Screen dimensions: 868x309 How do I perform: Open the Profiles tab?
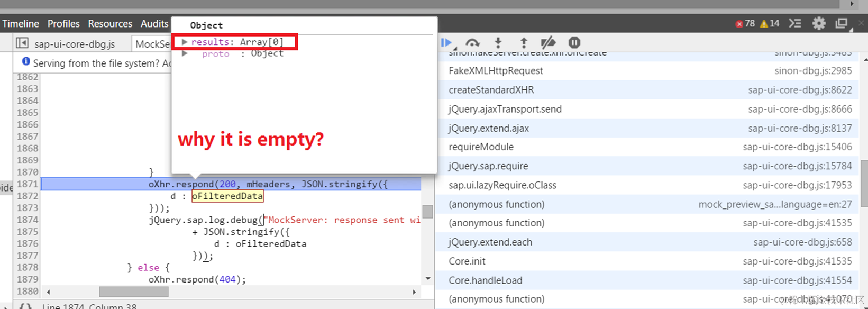tap(63, 24)
